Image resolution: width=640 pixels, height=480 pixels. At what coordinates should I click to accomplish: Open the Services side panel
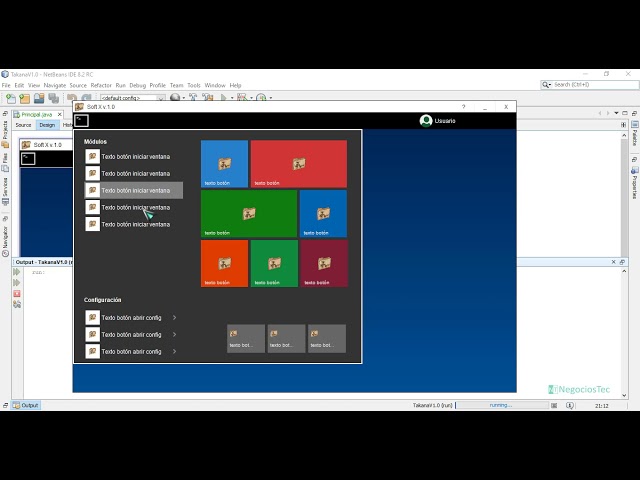5,191
